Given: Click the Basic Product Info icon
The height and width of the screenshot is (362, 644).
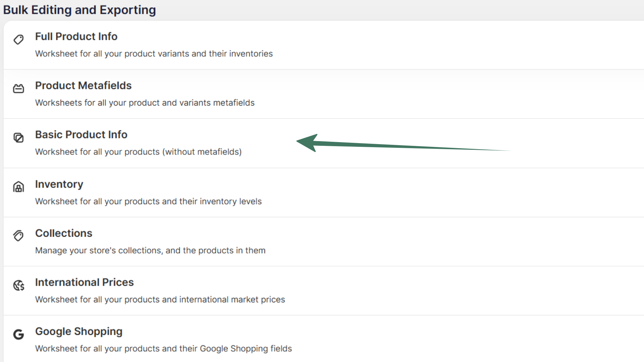Looking at the screenshot, I should click(18, 137).
